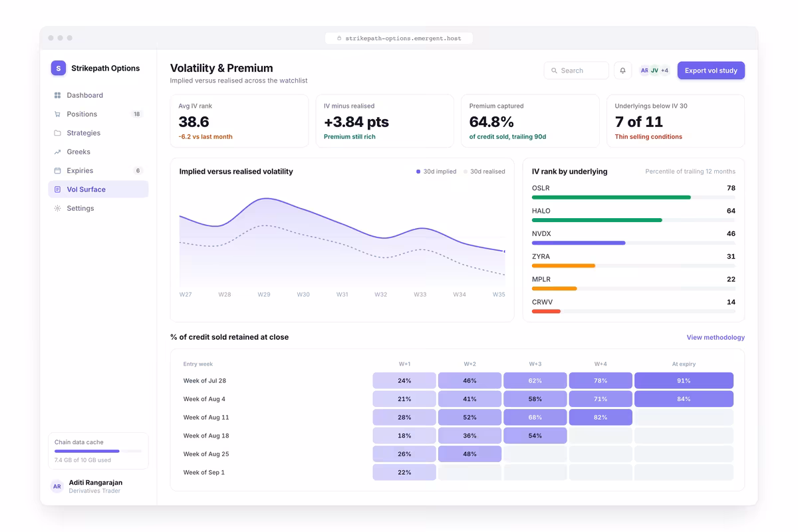Click the last data point on implied line
798x532 pixels.
click(x=505, y=251)
